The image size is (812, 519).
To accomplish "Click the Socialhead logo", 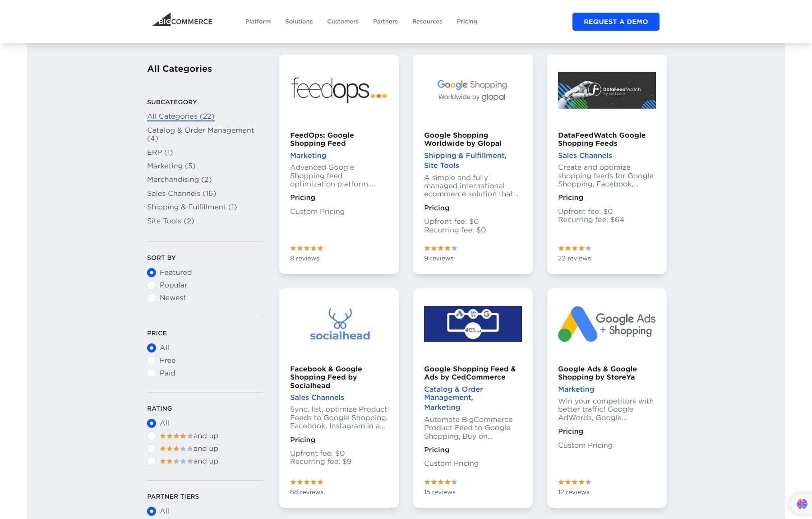I will pos(339,323).
